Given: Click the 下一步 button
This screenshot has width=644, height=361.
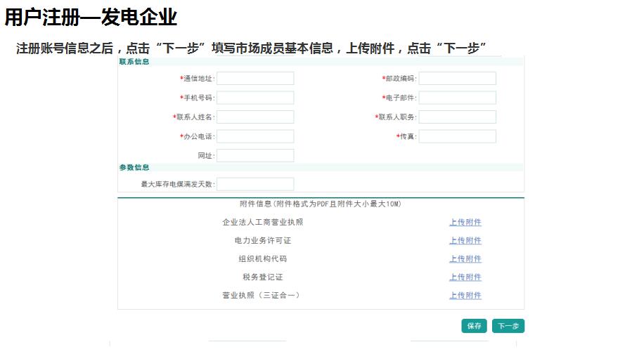Looking at the screenshot, I should [508, 326].
